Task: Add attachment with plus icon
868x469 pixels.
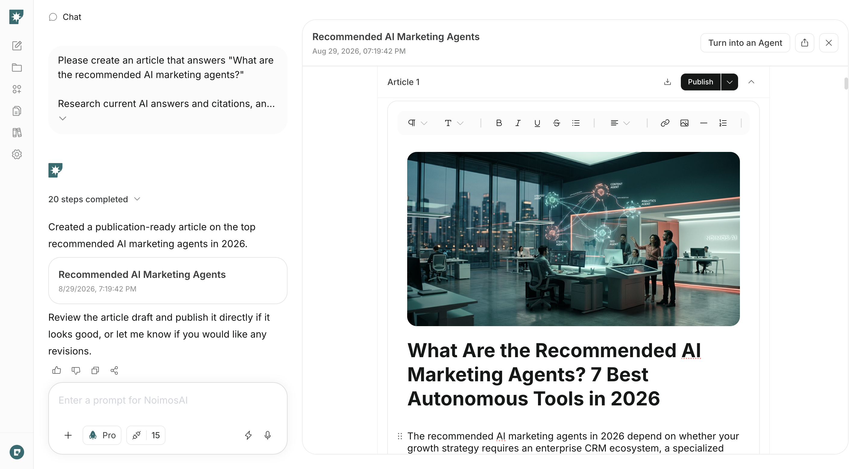Action: pos(68,435)
